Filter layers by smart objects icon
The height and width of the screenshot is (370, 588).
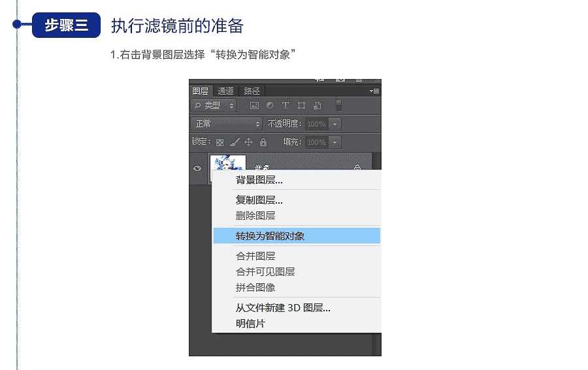pos(318,106)
